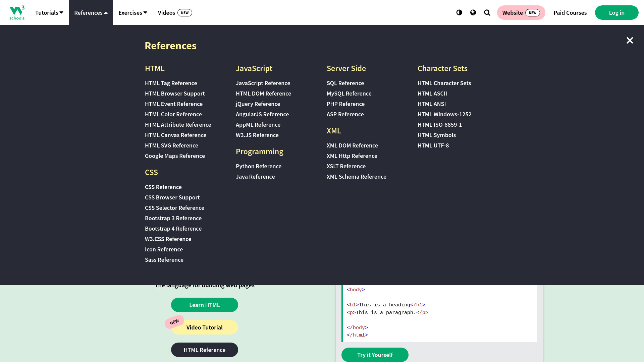Collapse the References dropdown menu
This screenshot has width=644, height=362.
91,13
